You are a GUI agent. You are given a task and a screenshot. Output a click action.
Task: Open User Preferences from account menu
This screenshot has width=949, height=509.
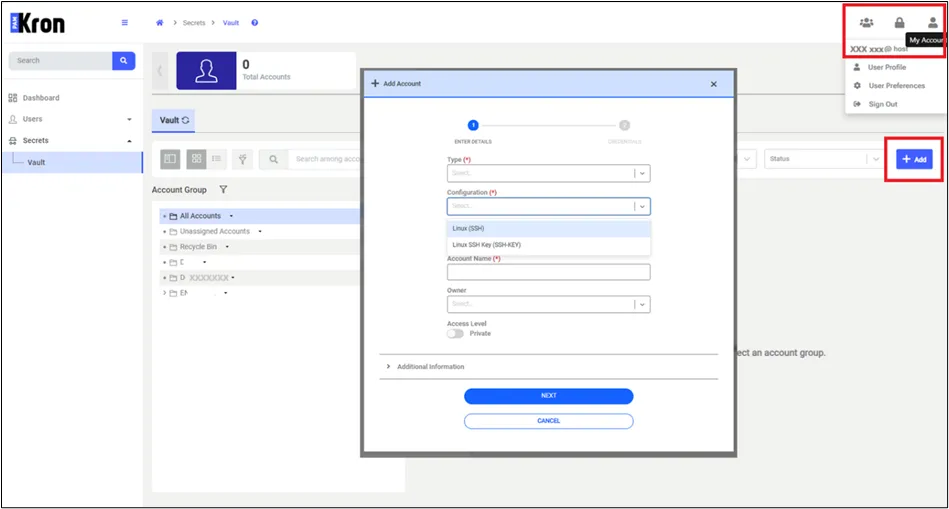pos(896,86)
